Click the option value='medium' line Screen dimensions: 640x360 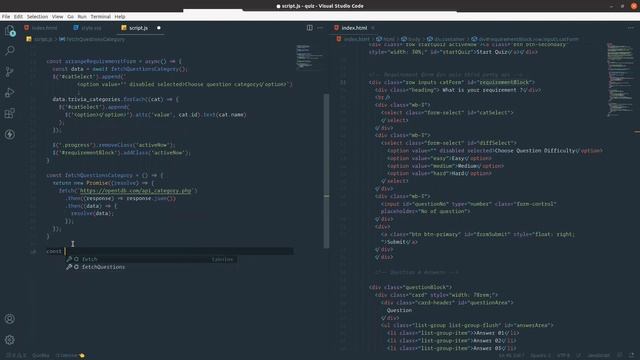pos(445,166)
